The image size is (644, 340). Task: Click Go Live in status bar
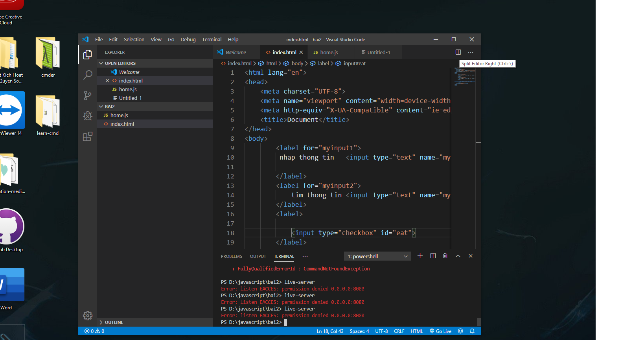tap(440, 331)
